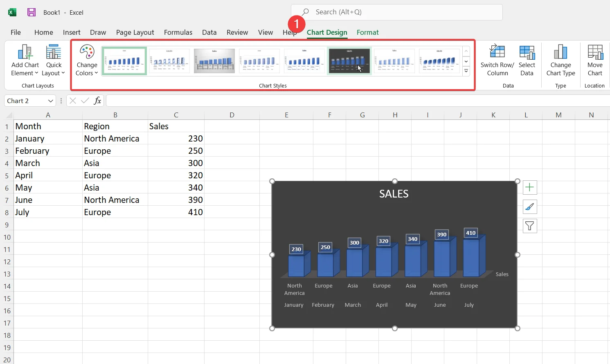Select row 9 header

tap(7, 225)
